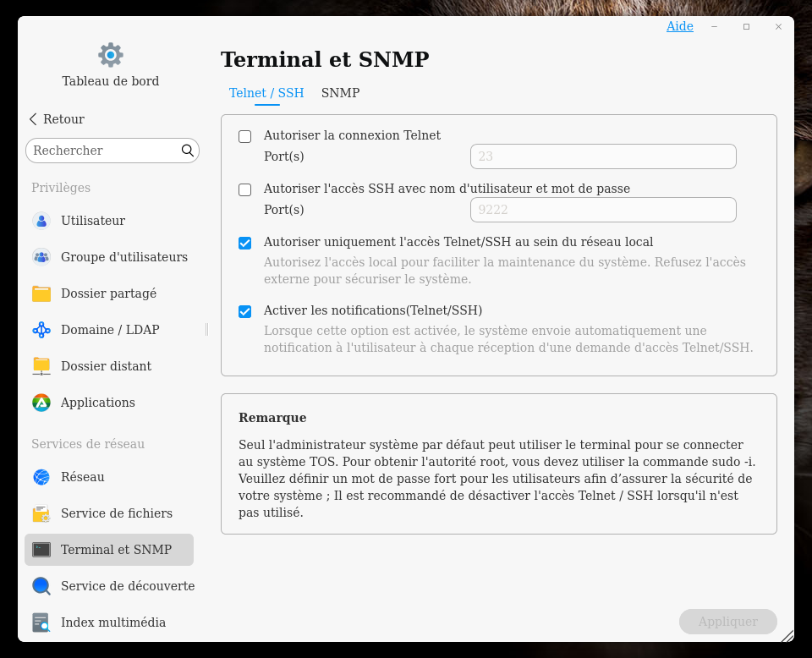Open the Service de fichiers icon
This screenshot has width=812, height=658.
click(x=41, y=513)
